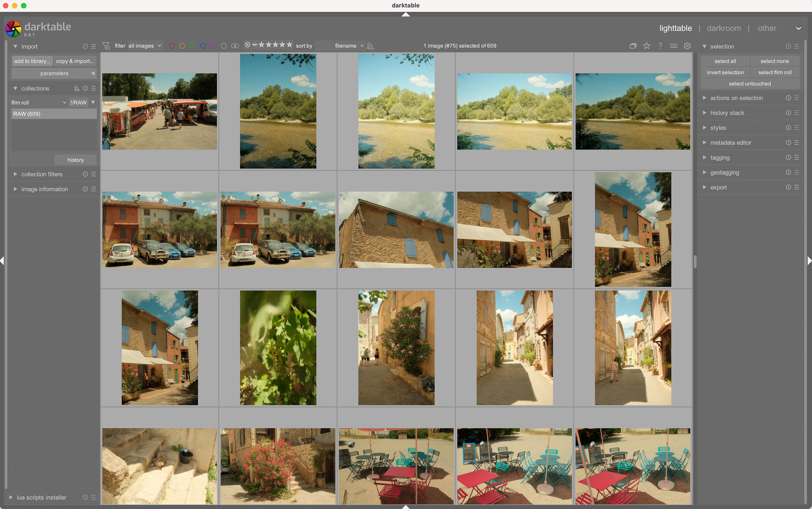
Task: Expand the geotagging module
Action: click(x=704, y=172)
